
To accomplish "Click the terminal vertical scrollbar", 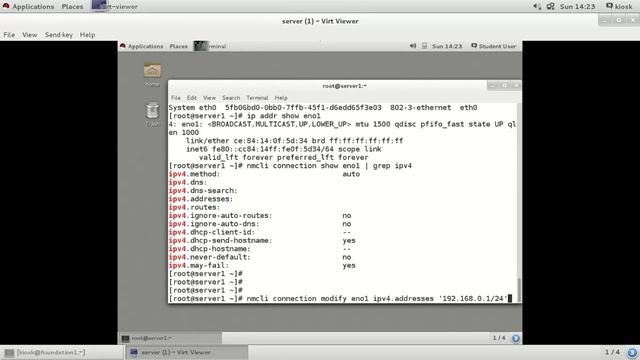I will pos(519,202).
